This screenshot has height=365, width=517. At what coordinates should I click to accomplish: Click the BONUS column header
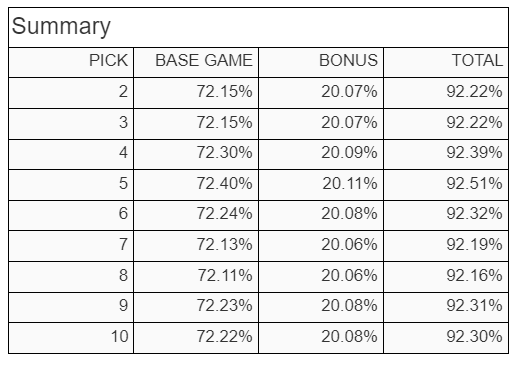click(321, 62)
